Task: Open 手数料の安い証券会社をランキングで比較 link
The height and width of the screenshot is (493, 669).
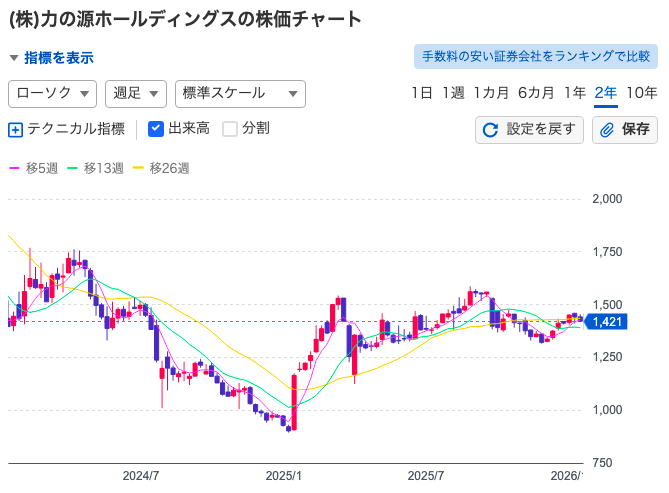Action: coord(535,57)
